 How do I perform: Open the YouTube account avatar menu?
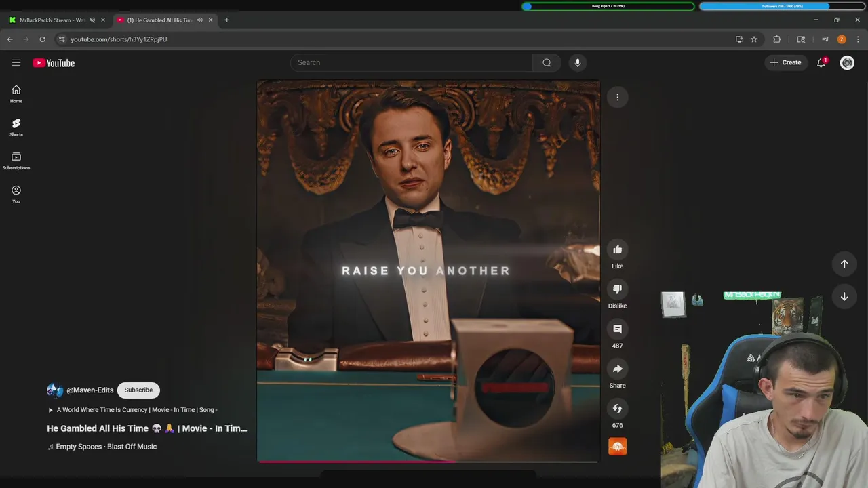click(847, 62)
